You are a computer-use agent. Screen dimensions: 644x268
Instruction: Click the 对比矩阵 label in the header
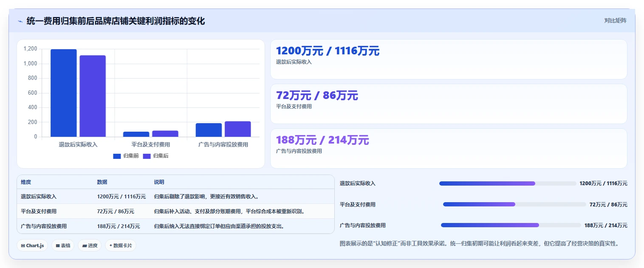615,20
